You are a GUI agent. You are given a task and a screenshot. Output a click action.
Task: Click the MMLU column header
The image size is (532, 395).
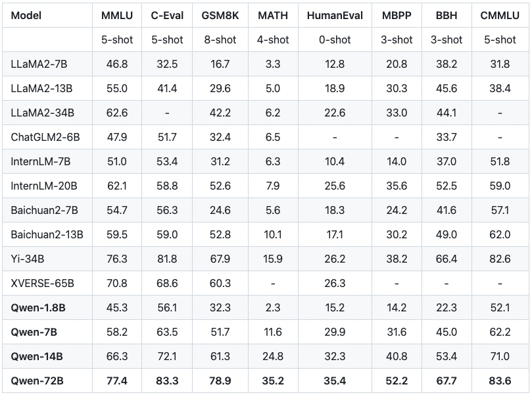click(117, 15)
